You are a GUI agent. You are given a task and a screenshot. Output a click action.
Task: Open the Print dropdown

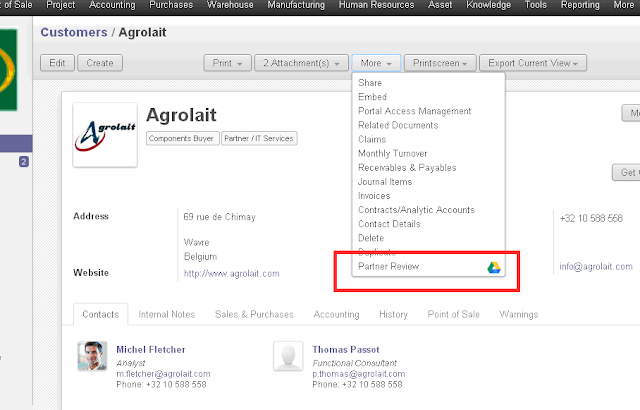point(227,63)
